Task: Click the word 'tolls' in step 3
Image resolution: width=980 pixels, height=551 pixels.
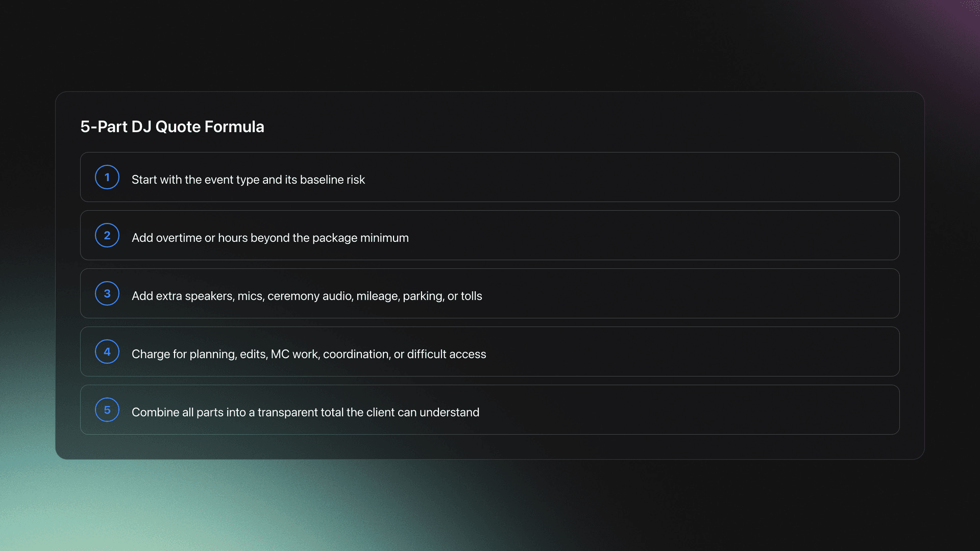Action: 471,296
